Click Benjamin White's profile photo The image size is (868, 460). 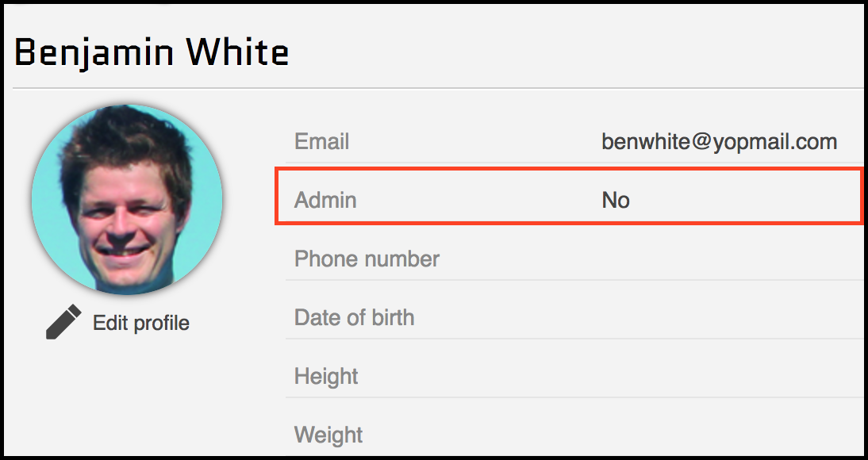coord(127,200)
